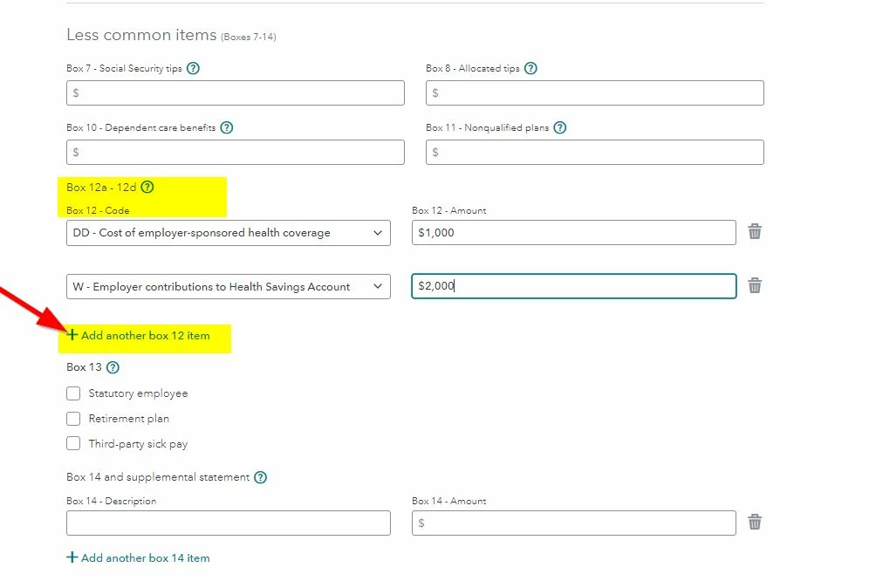869x588 pixels.
Task: Open help for Box 8 Allocated tips
Action: click(530, 68)
